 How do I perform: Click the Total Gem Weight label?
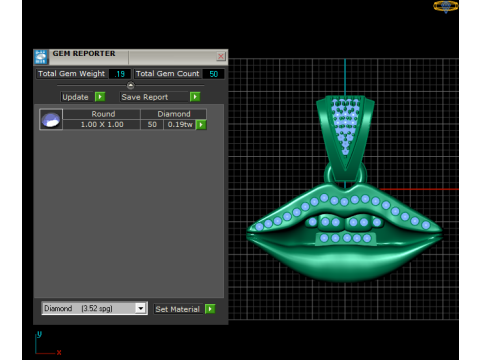pos(72,74)
